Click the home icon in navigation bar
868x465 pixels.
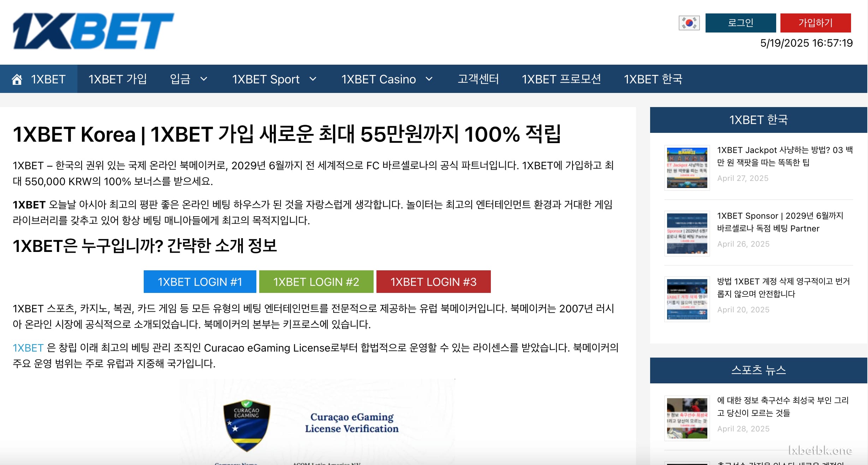coord(17,79)
